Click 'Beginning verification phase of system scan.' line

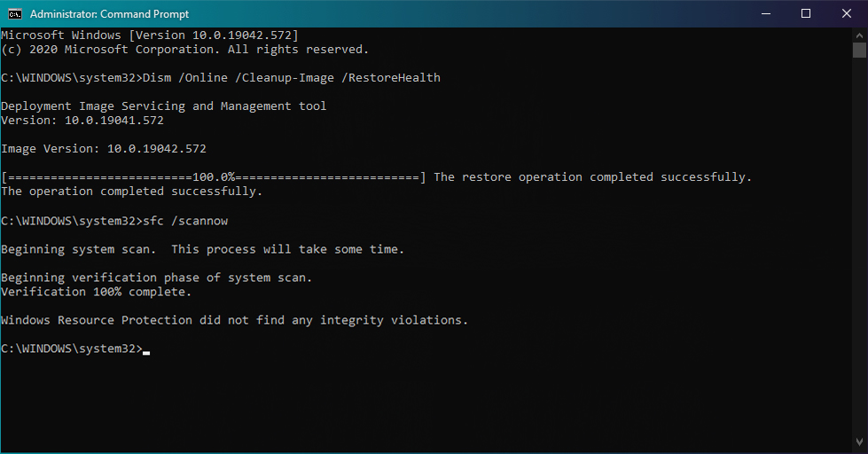(x=157, y=278)
